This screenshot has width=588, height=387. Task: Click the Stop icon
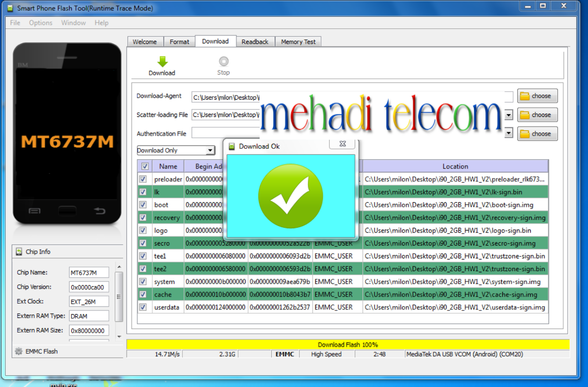[223, 61]
